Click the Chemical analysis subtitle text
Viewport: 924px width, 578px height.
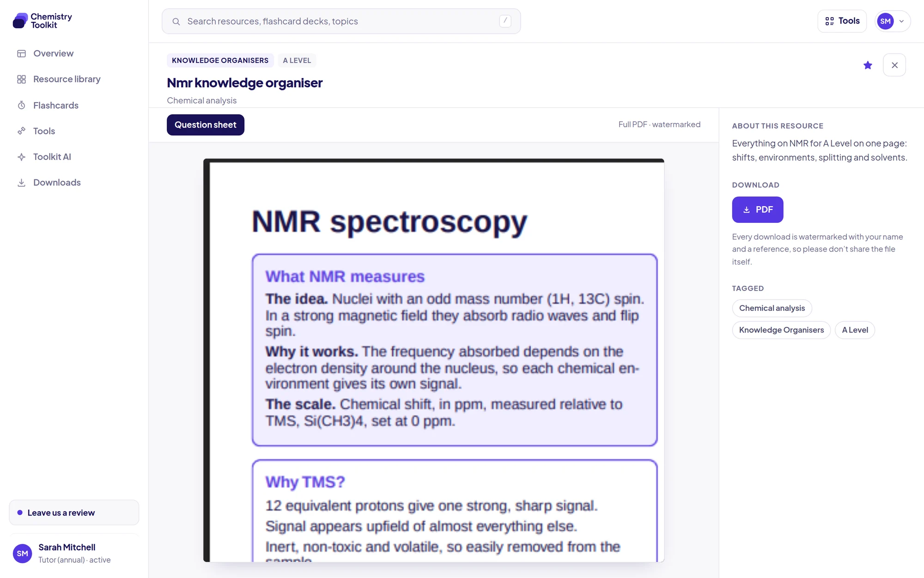tap(201, 100)
